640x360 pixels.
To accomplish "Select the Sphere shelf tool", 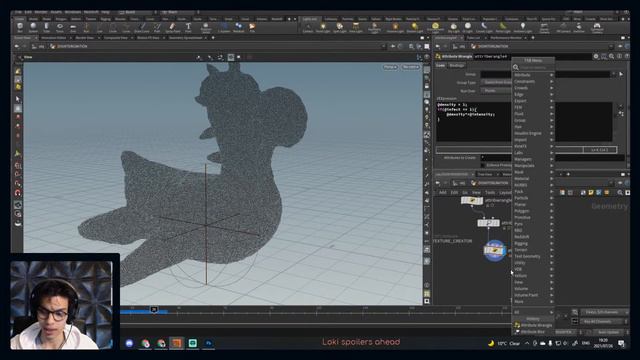I will pyautogui.click(x=33, y=28).
